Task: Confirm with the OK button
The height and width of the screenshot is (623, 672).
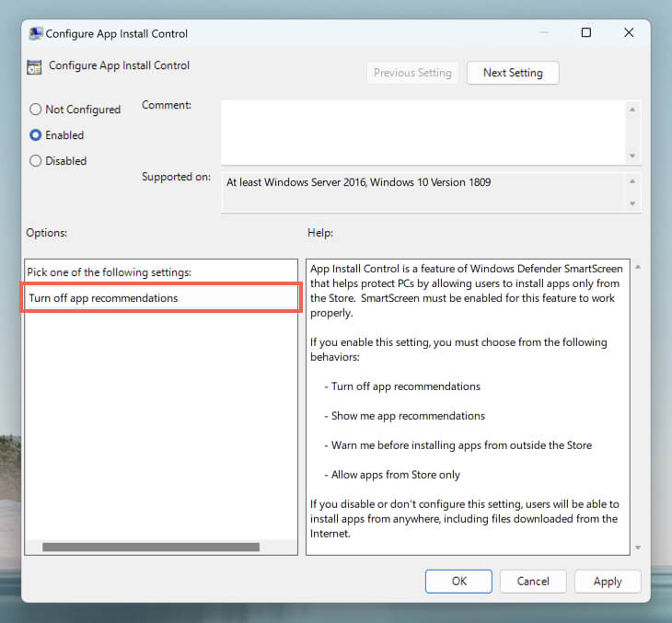Action: tap(458, 581)
